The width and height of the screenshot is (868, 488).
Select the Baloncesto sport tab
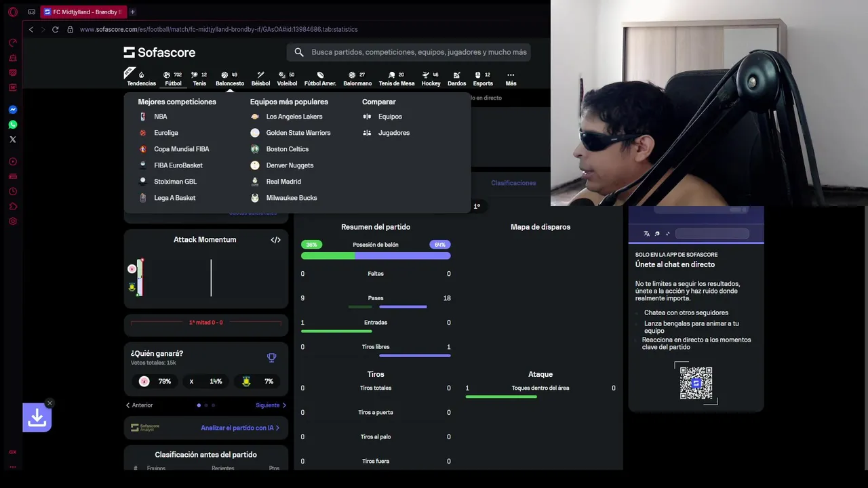click(x=230, y=79)
